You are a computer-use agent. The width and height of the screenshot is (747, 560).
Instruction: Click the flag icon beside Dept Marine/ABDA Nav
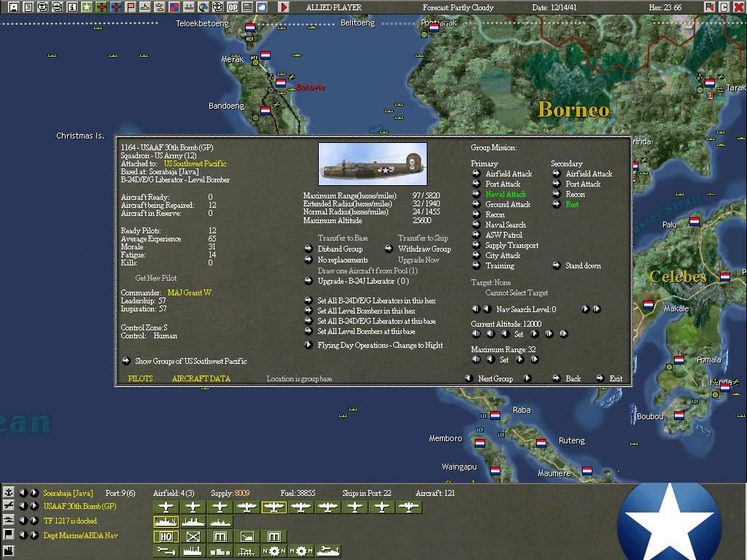point(9,534)
